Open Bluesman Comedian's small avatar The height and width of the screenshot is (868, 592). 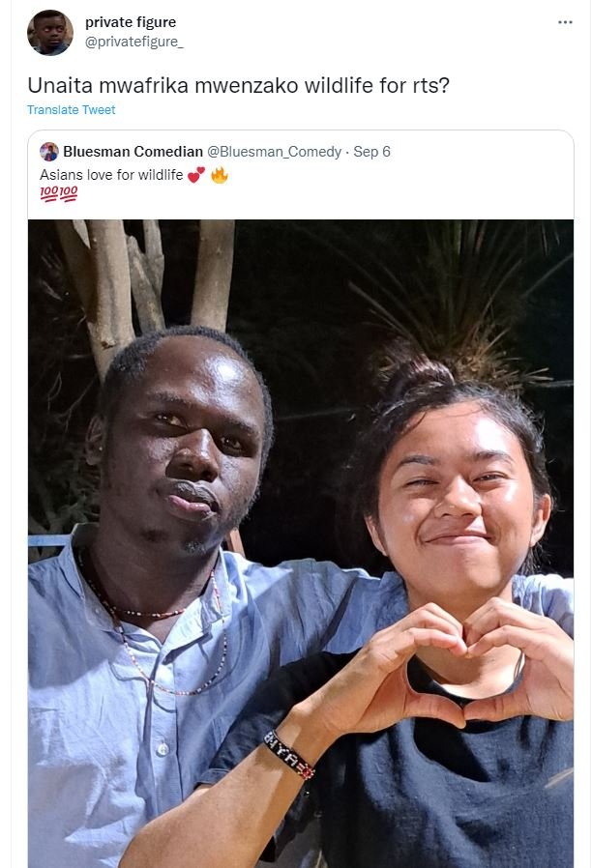click(49, 151)
